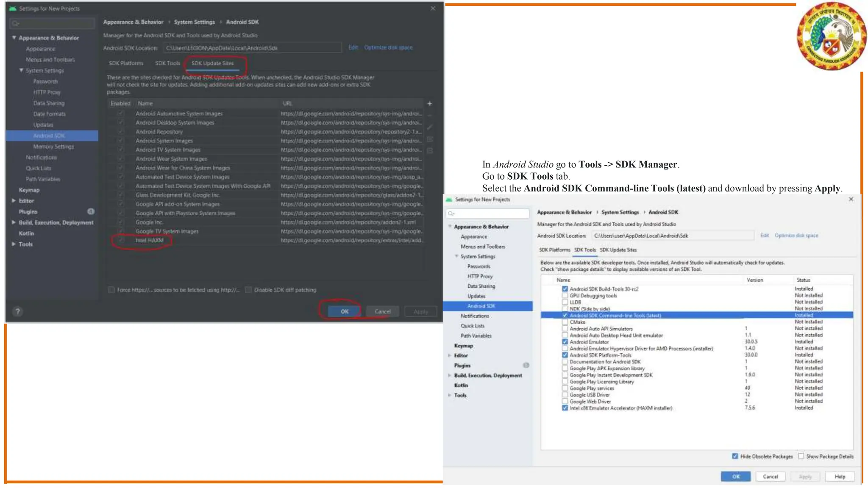
Task: Click Apply in the light settings window
Action: tap(805, 477)
